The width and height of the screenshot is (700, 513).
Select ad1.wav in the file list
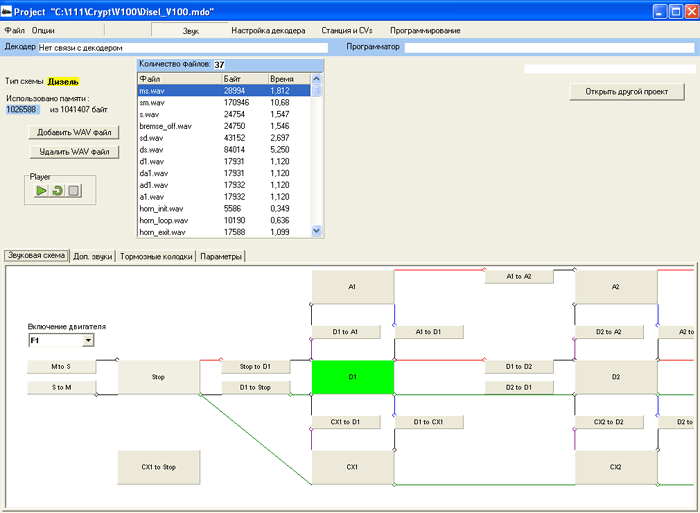224,185
